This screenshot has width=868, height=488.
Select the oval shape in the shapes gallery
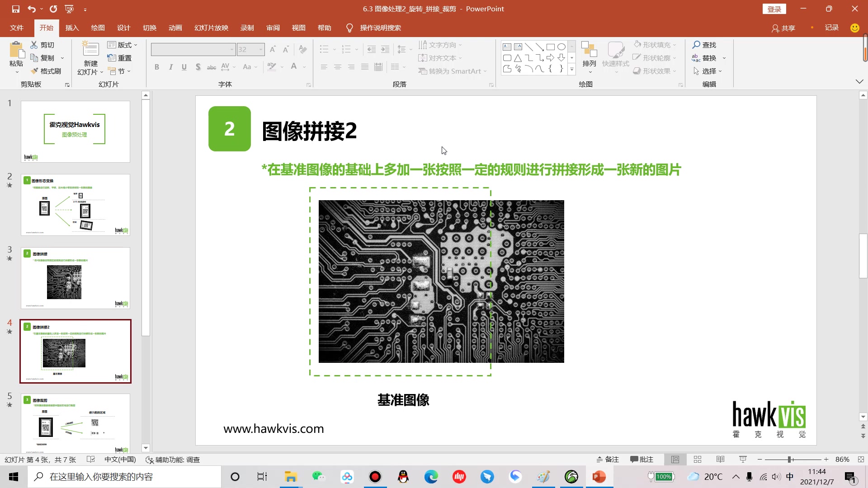(x=561, y=47)
